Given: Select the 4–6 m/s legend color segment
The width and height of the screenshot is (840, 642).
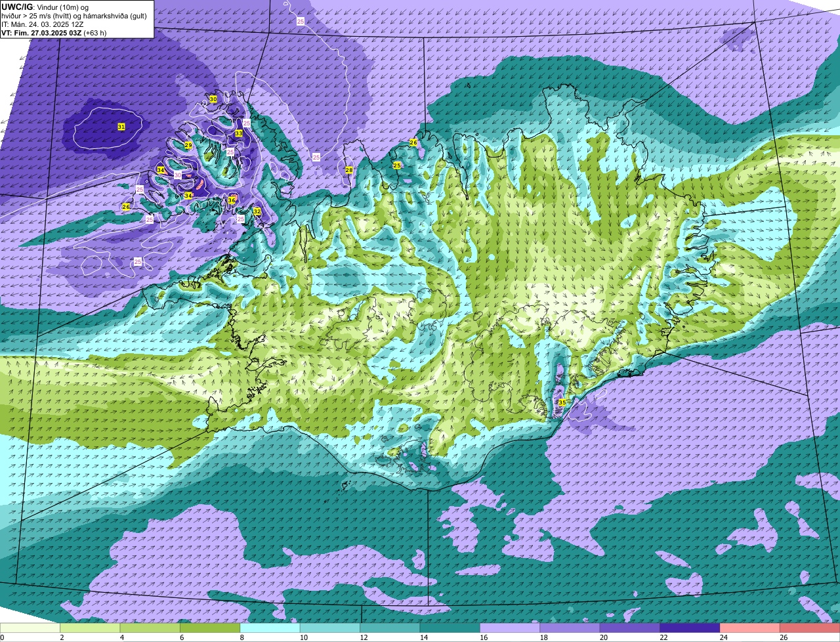Looking at the screenshot, I should (x=150, y=628).
